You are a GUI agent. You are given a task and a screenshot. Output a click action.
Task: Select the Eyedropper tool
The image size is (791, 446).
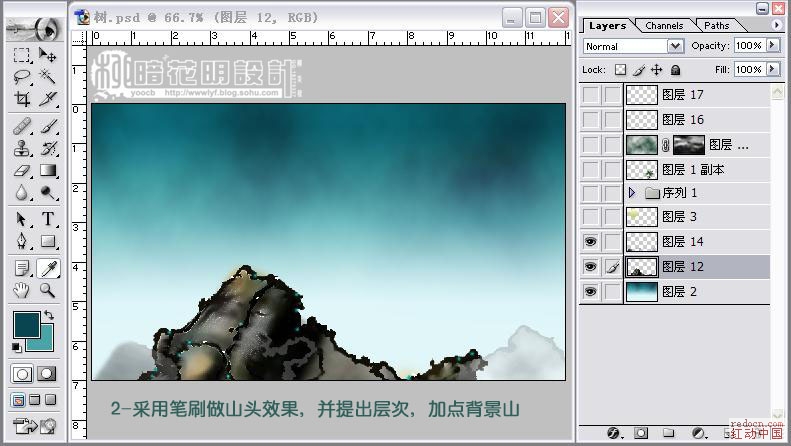point(48,268)
